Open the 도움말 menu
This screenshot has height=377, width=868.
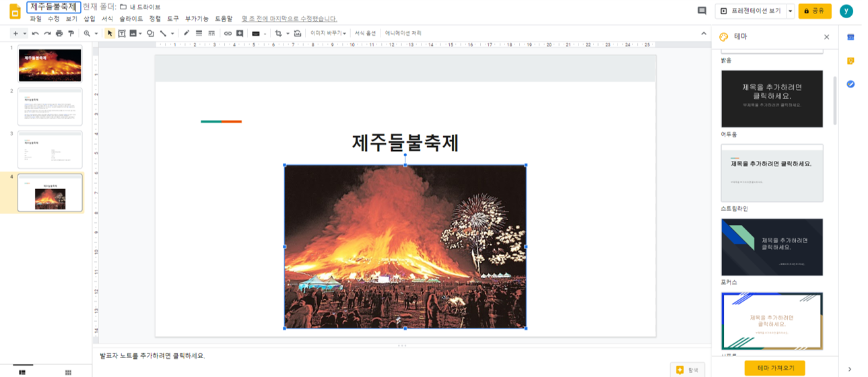click(224, 19)
